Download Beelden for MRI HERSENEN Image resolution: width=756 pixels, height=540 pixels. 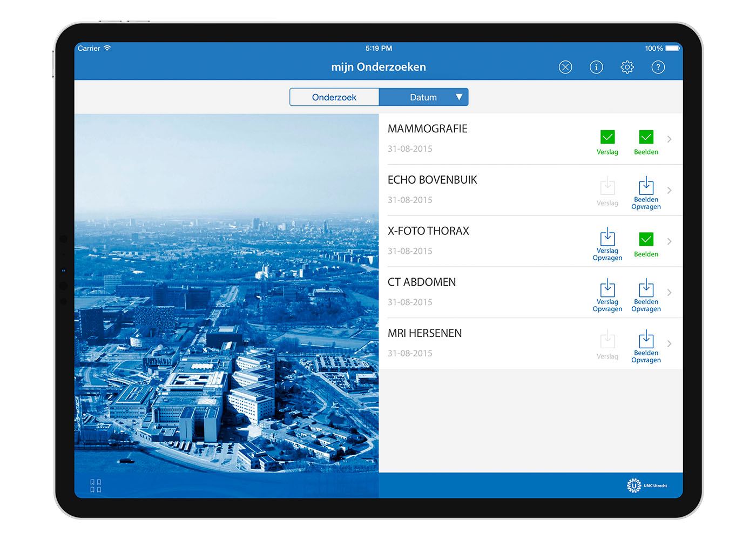click(646, 346)
